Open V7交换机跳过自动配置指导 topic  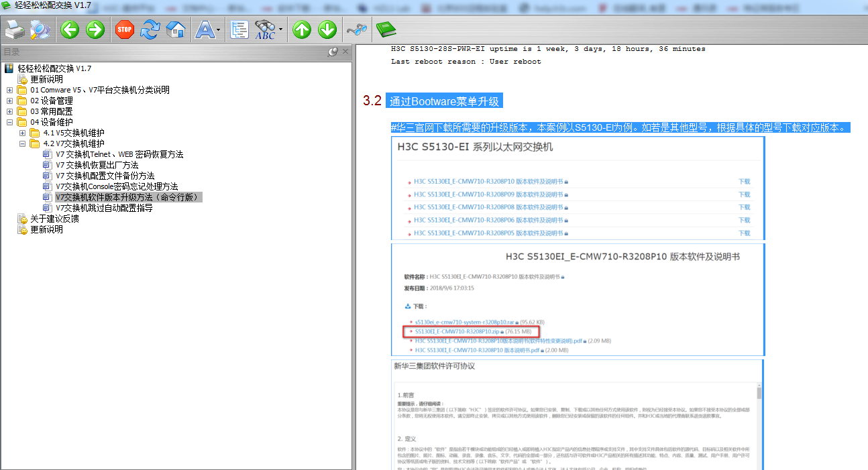coord(104,208)
